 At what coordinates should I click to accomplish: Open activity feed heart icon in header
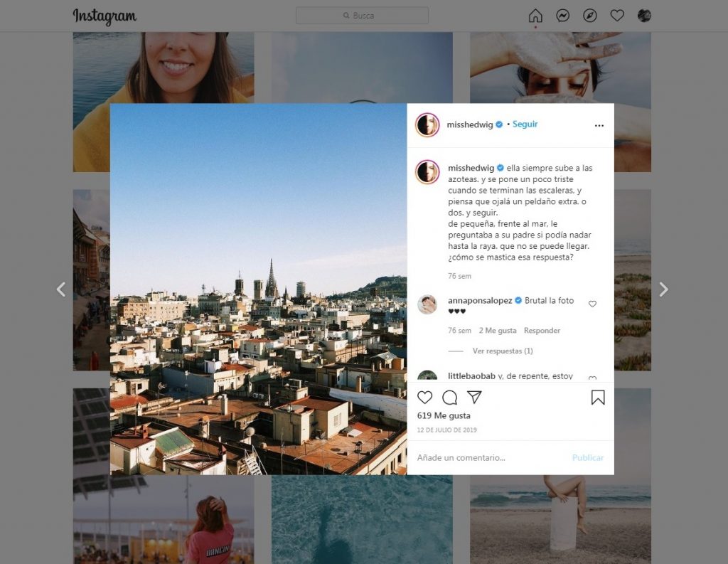[x=617, y=16]
